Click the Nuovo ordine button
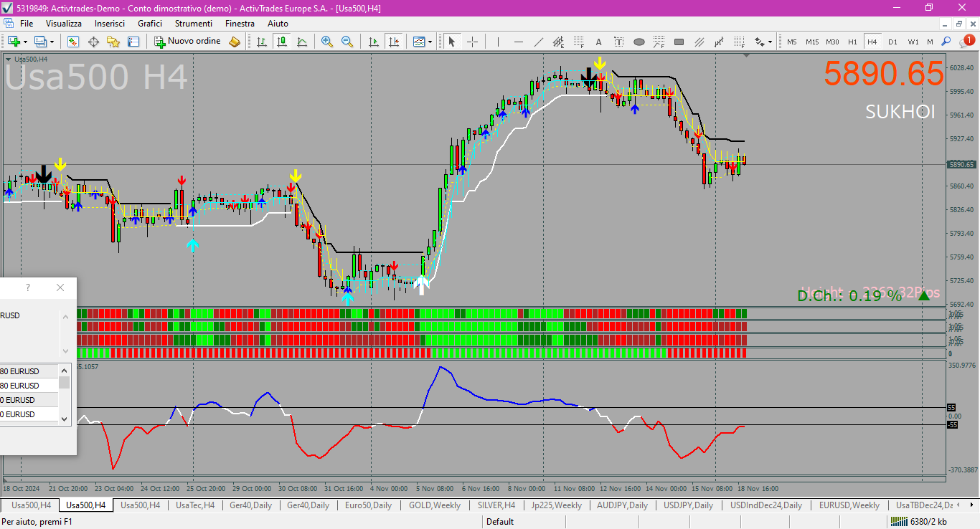This screenshot has height=529, width=980. 187,42
